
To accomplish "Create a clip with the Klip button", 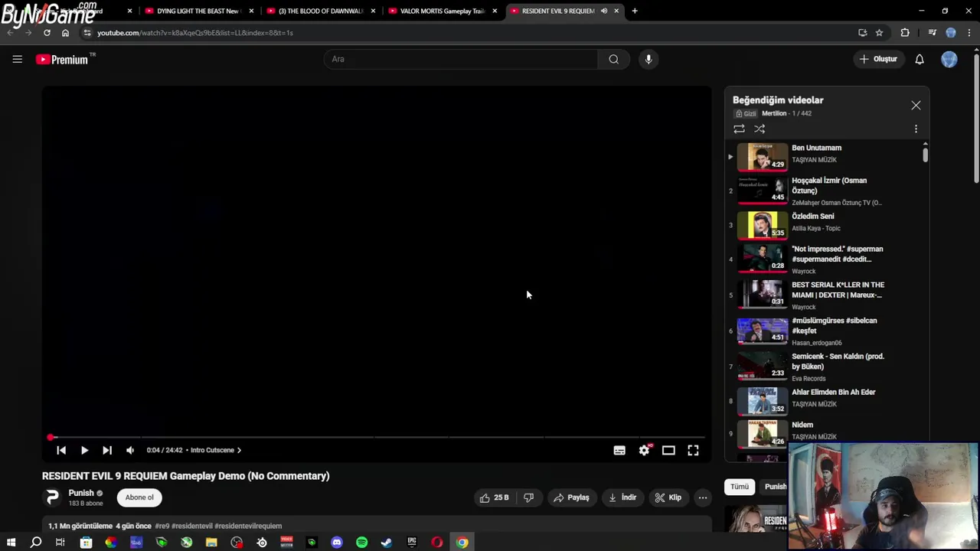I will (668, 497).
